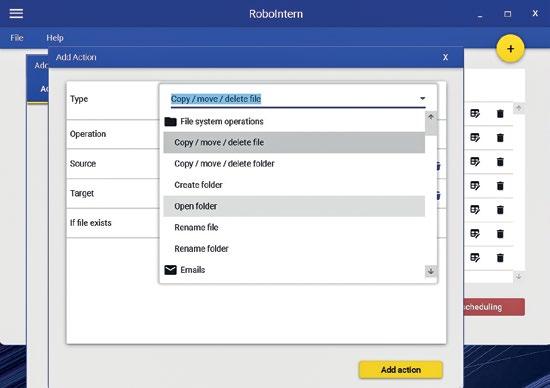Choose Copy / move / delete file option
The height and width of the screenshot is (388, 550).
click(294, 142)
